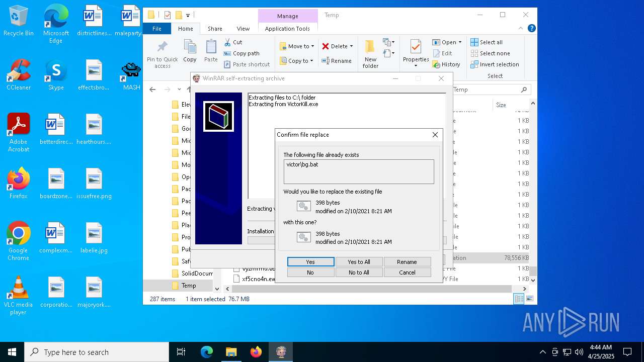The height and width of the screenshot is (362, 644).
Task: Switch to the Home ribbon tab
Action: (x=185, y=29)
